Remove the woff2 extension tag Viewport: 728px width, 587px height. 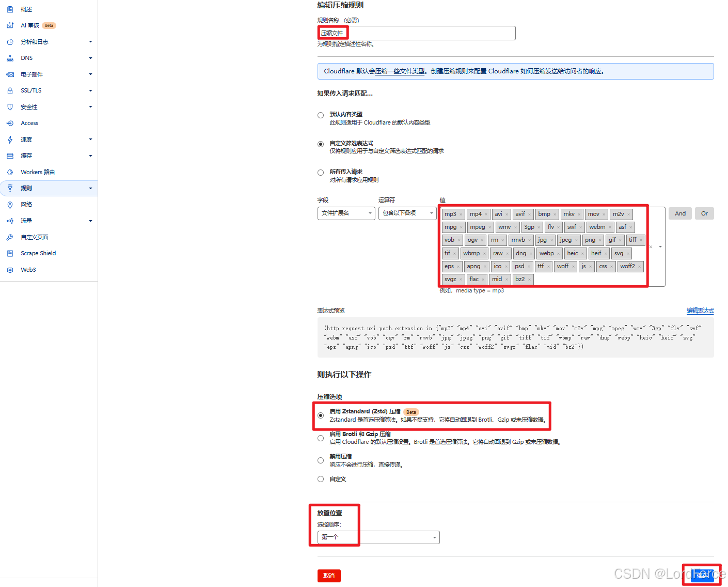click(x=640, y=267)
